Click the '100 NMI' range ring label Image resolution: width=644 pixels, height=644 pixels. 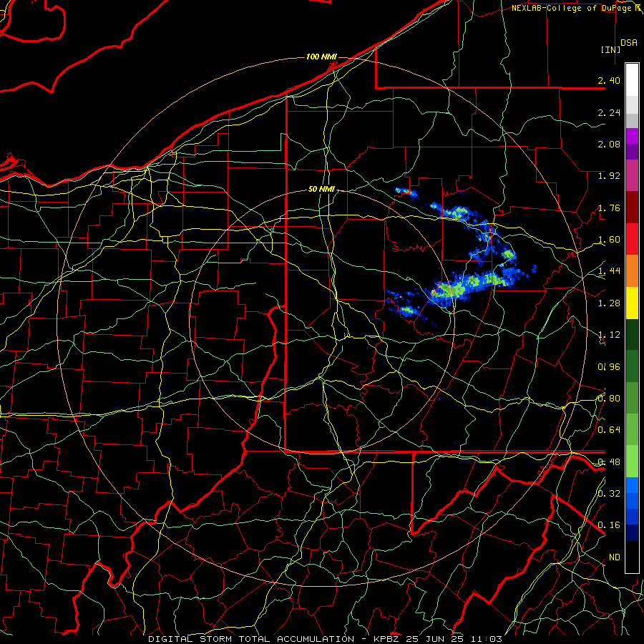pos(321,57)
